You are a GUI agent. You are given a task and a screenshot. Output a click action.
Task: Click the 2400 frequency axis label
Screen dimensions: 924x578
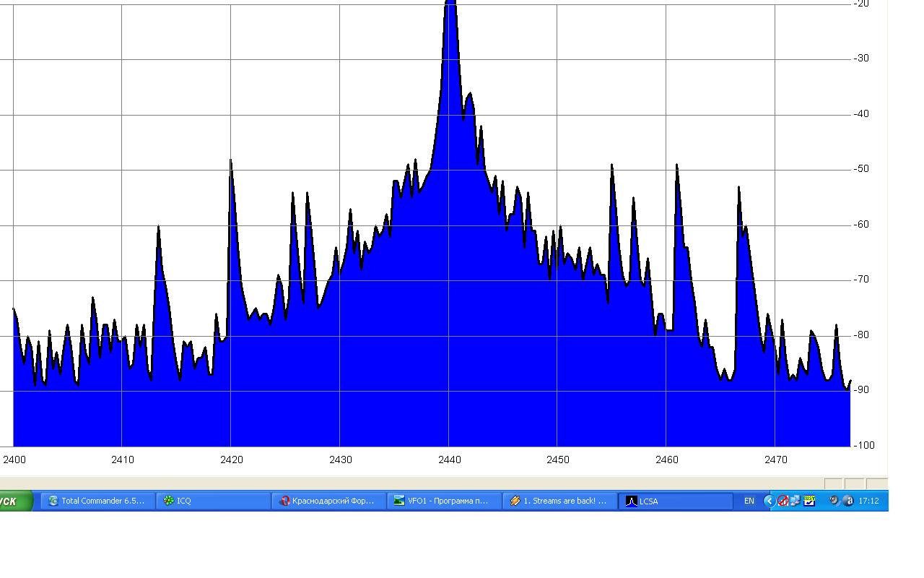[x=14, y=460]
